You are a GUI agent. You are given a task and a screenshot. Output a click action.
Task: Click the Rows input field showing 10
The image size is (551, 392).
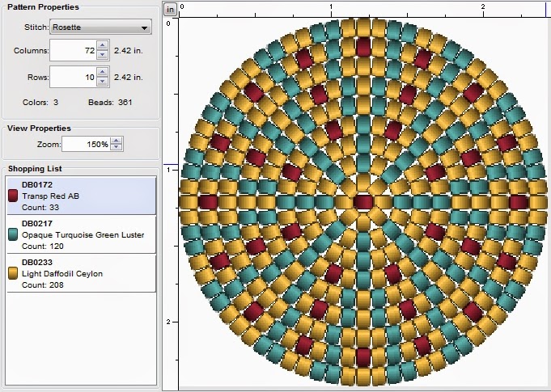(x=73, y=77)
